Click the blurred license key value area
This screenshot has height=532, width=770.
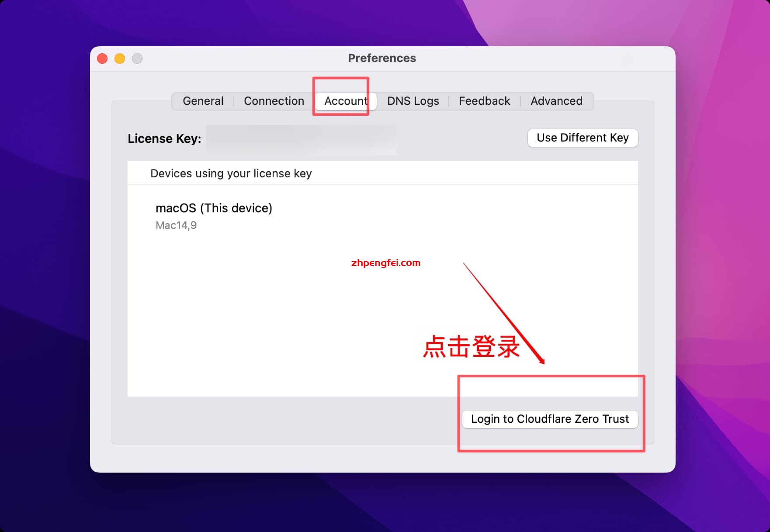(302, 139)
